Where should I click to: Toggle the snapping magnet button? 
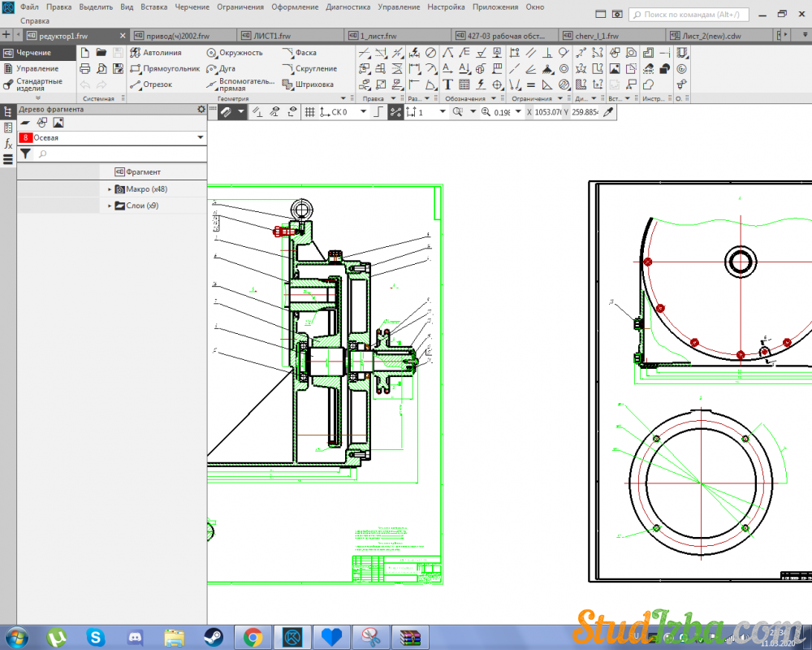coord(226,112)
